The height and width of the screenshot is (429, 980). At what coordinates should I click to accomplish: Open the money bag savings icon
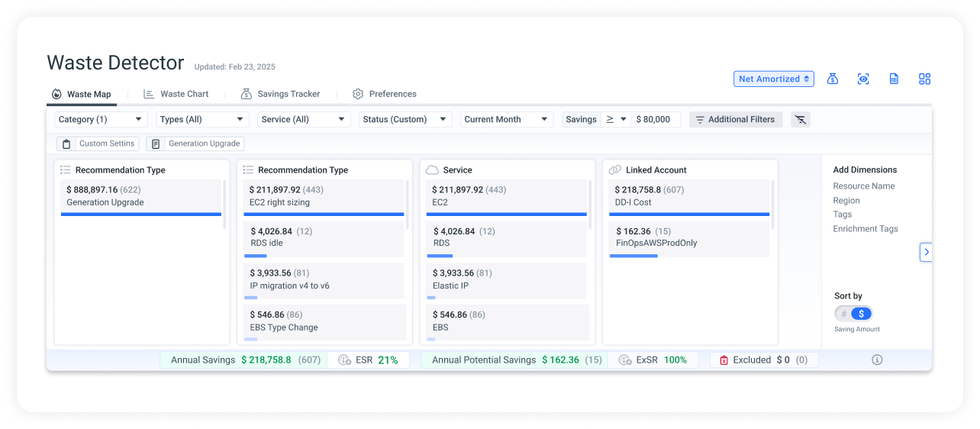click(833, 79)
